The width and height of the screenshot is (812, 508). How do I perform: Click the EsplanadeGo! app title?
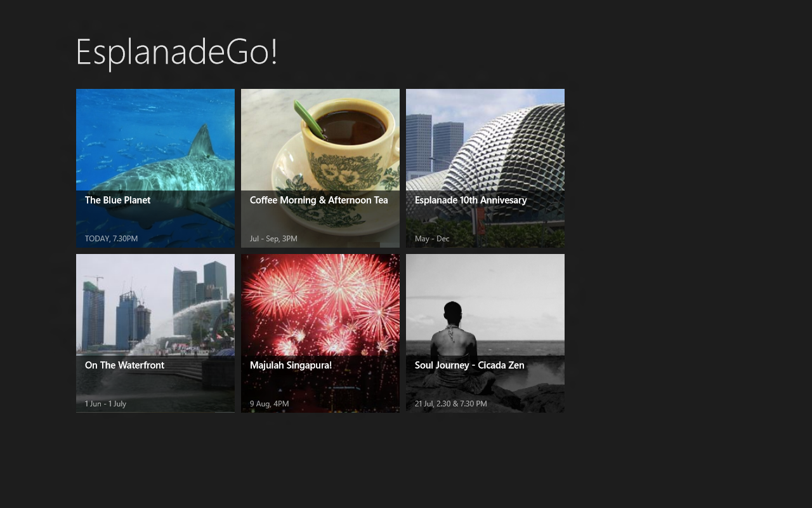176,52
